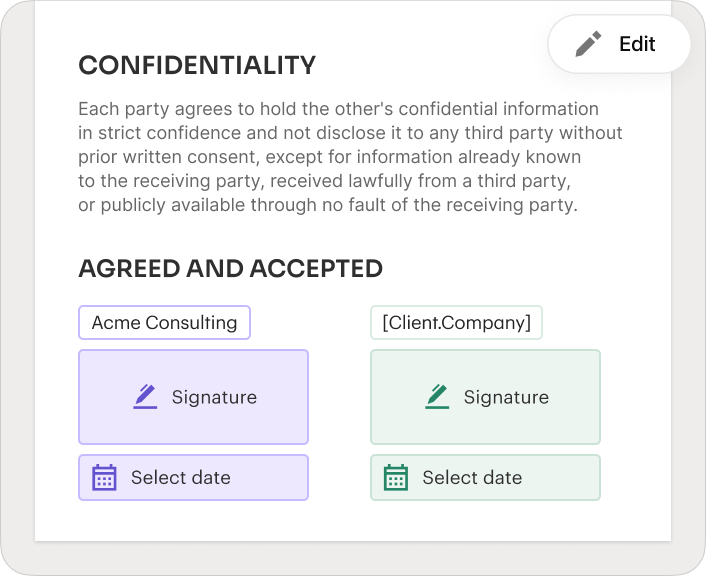Screen dimensions: 706x576
Task: Click the "prior written consent" line of text
Action: pos(330,157)
